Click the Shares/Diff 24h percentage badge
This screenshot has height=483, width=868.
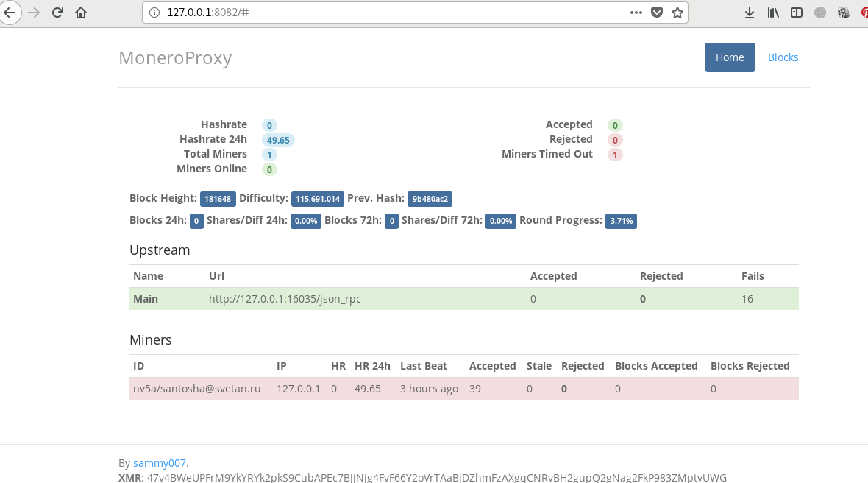(305, 221)
